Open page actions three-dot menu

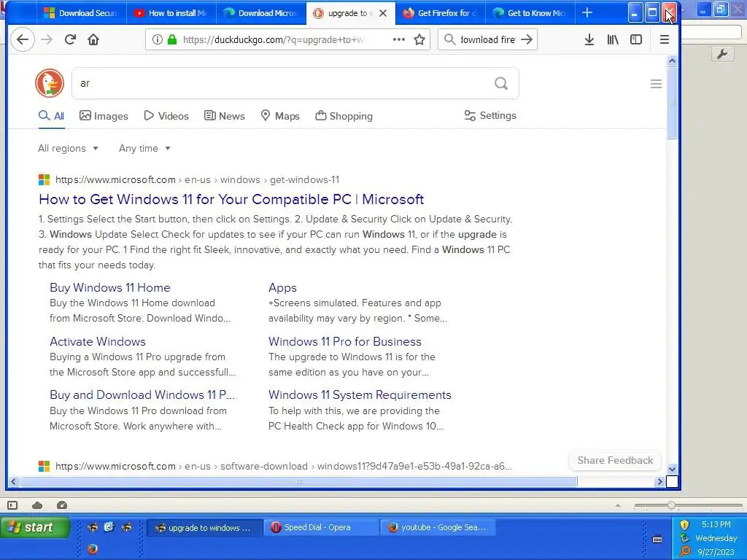399,39
